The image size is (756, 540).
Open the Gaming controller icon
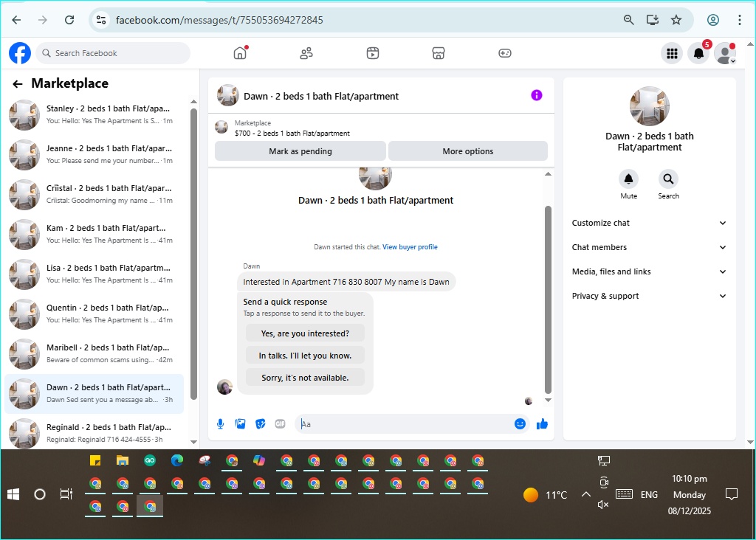(505, 53)
